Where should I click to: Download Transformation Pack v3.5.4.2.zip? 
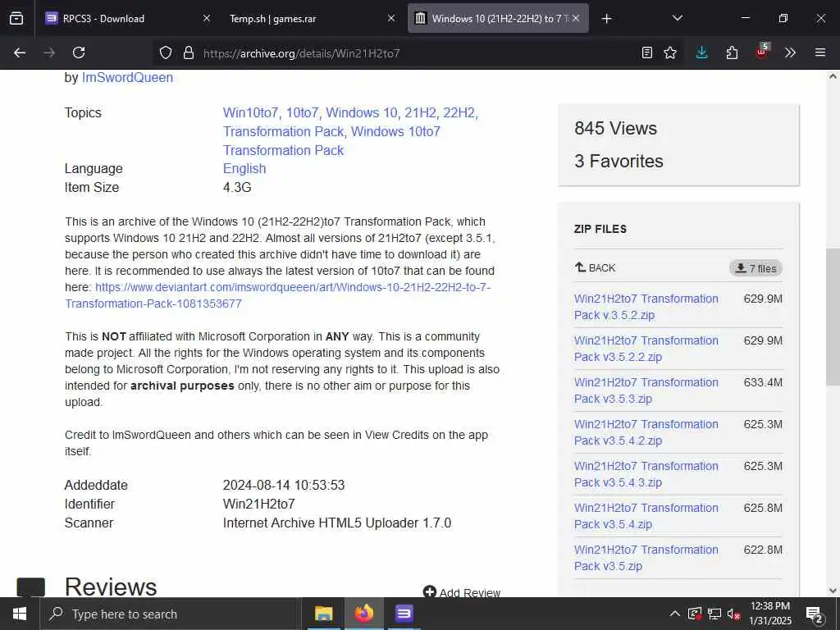coord(646,432)
